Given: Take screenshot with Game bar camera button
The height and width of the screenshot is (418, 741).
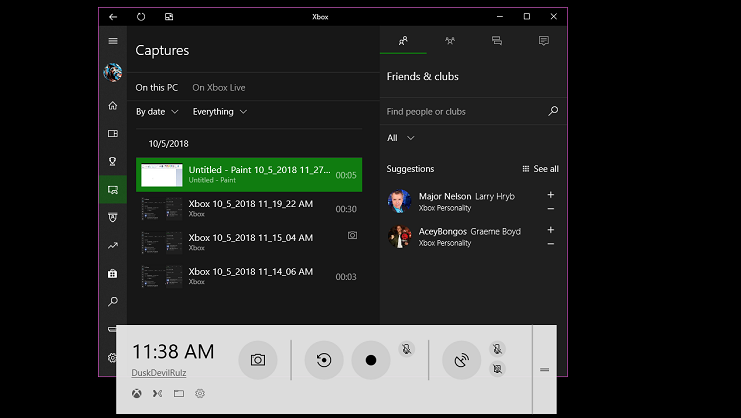Looking at the screenshot, I should [x=258, y=360].
